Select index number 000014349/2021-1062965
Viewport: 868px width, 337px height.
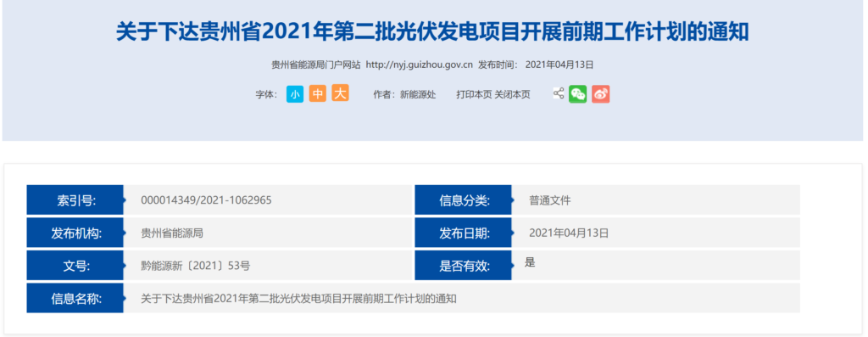pos(206,200)
